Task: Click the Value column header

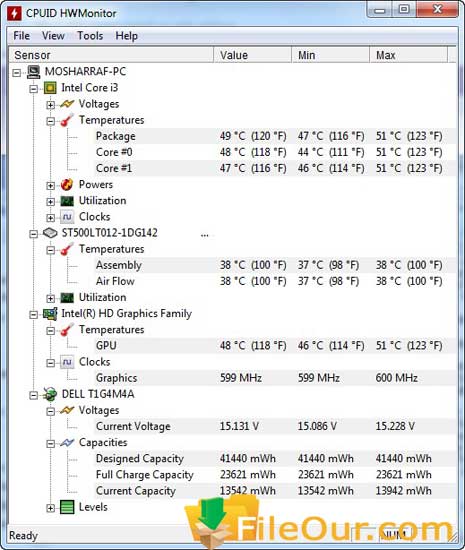Action: pos(253,55)
